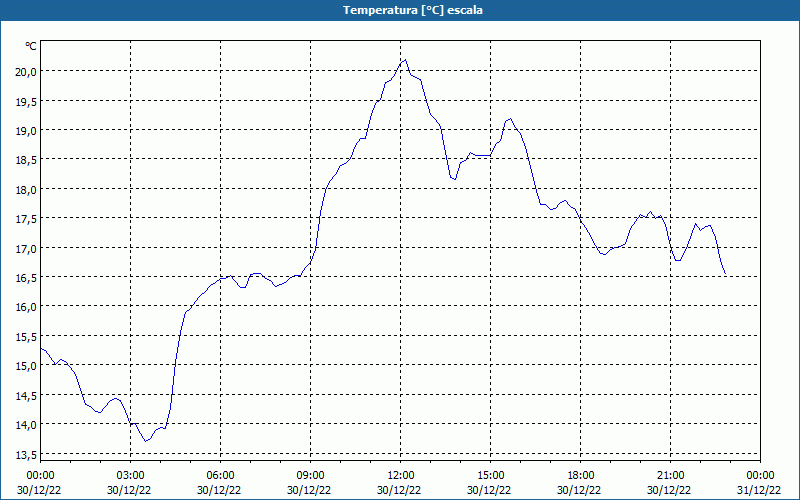Click the 31/12/22 date label
800x500 pixels.
coord(759,490)
